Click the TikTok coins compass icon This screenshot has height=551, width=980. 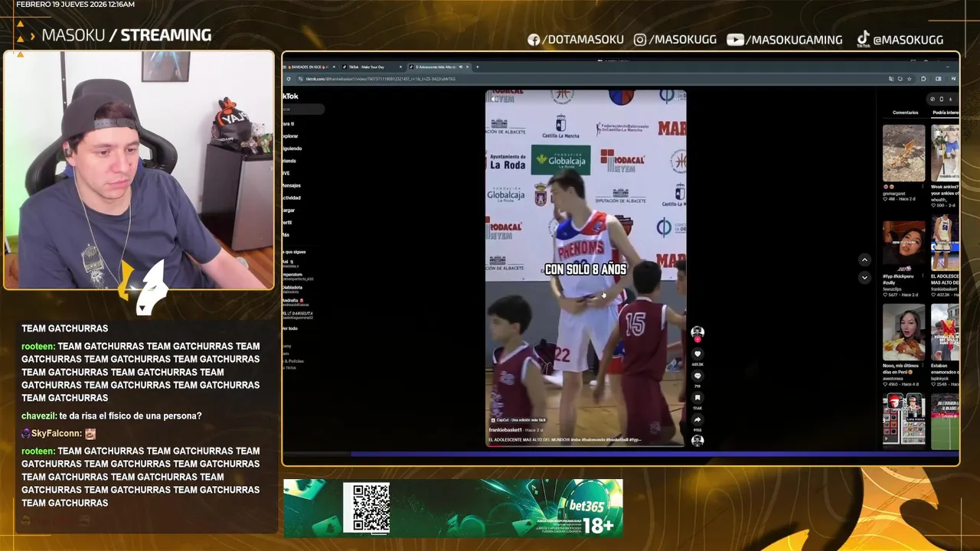pyautogui.click(x=933, y=99)
